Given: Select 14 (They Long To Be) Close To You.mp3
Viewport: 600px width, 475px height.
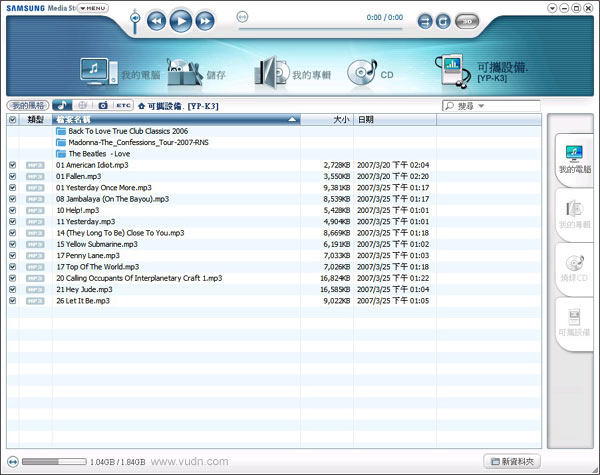Looking at the screenshot, I should coord(120,233).
